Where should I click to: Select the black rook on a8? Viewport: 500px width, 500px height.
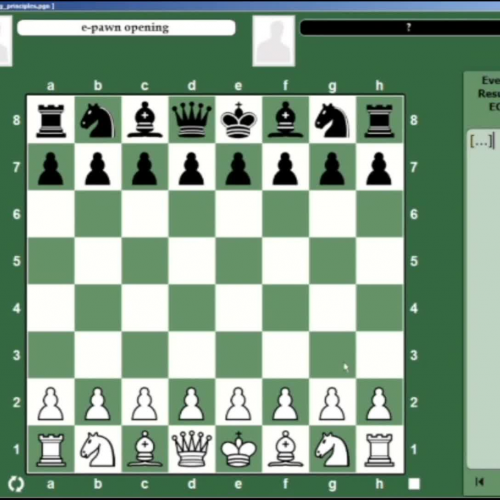point(51,120)
